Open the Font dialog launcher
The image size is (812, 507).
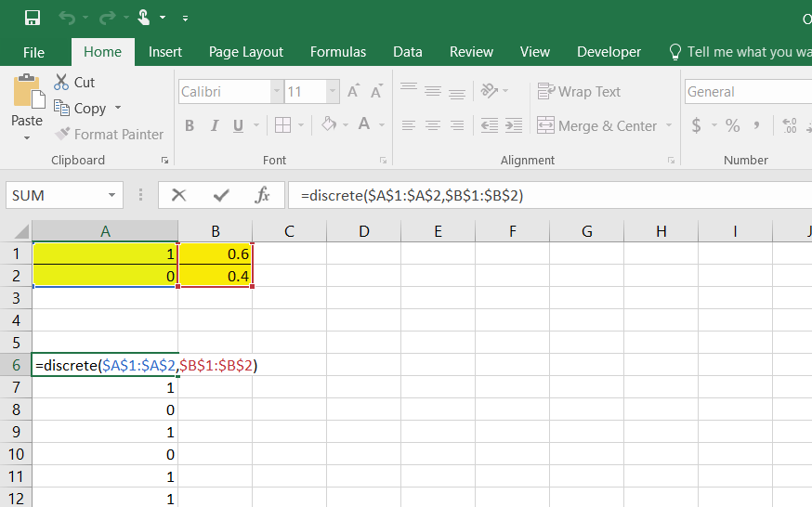[x=383, y=161]
